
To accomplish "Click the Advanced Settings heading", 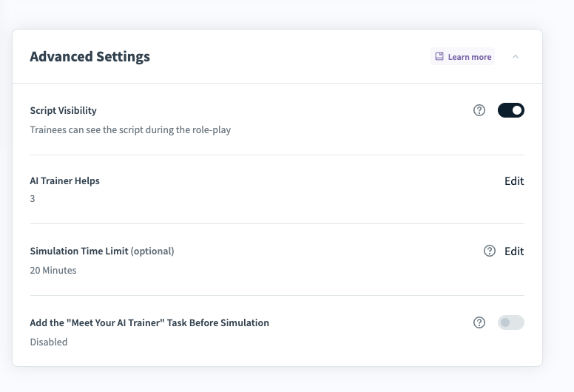I will (x=90, y=57).
